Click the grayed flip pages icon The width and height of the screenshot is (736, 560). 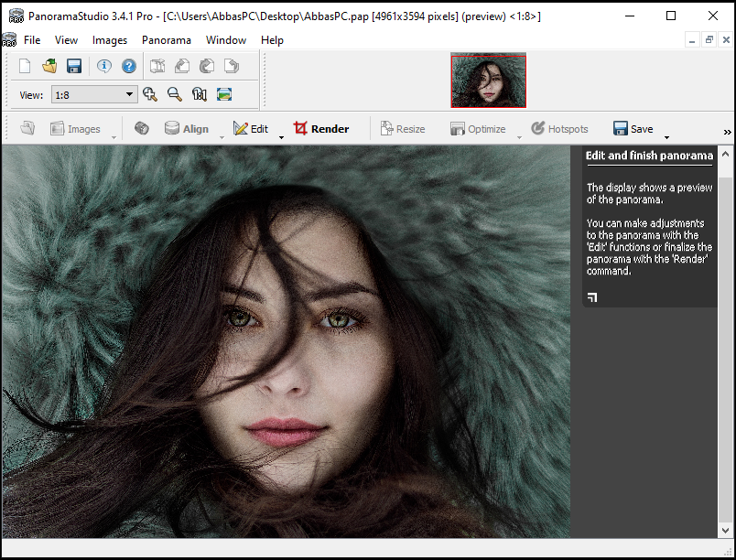(x=157, y=66)
